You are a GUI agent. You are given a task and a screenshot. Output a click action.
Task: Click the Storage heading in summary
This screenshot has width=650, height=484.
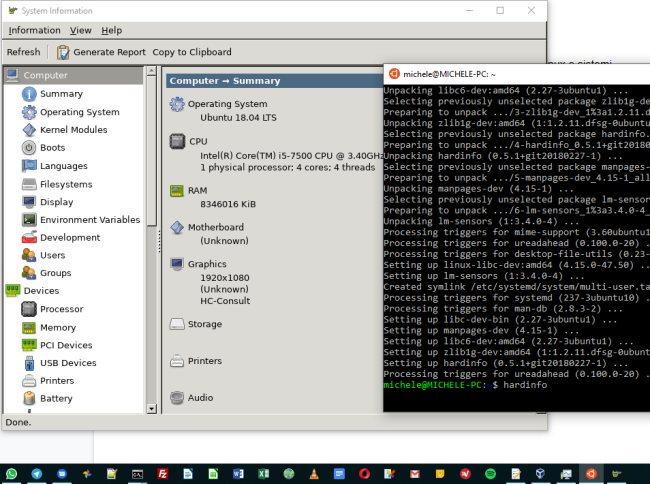[x=205, y=324]
